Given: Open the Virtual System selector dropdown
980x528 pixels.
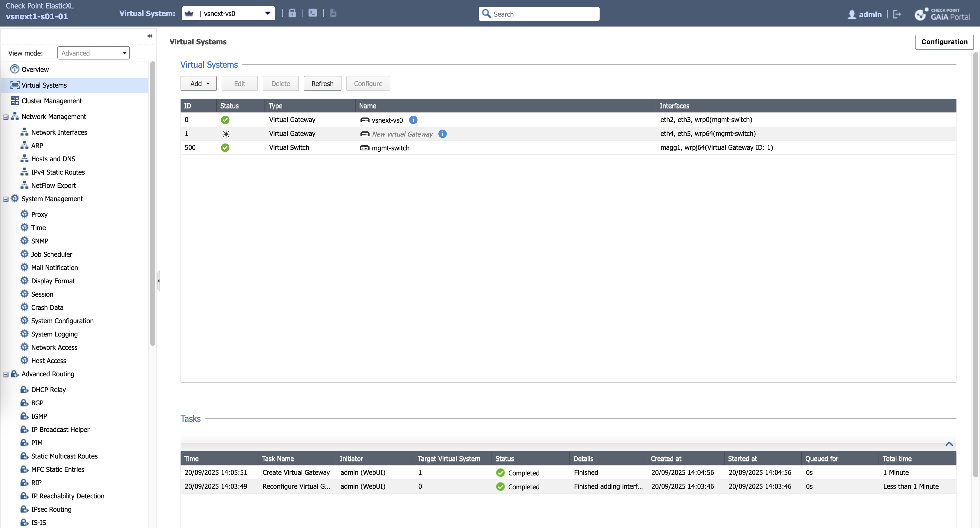Looking at the screenshot, I should (267, 13).
